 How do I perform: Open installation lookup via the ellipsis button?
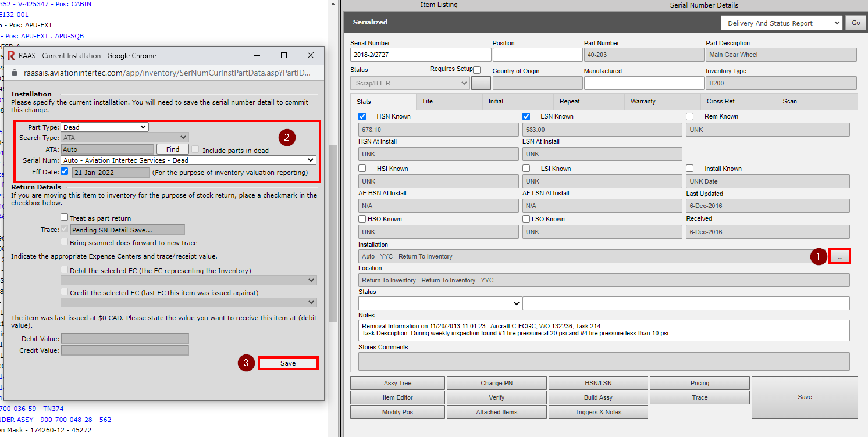839,256
